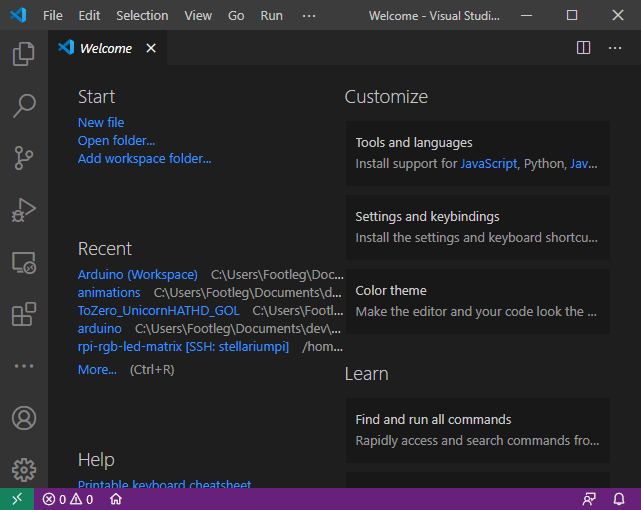
Task: Install JavaScript support link
Action: [x=489, y=164]
